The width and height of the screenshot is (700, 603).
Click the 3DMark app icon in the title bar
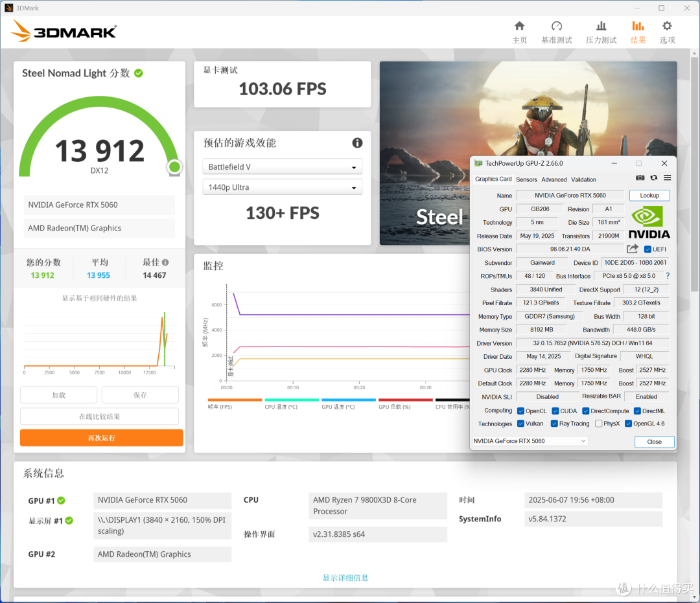(8, 8)
